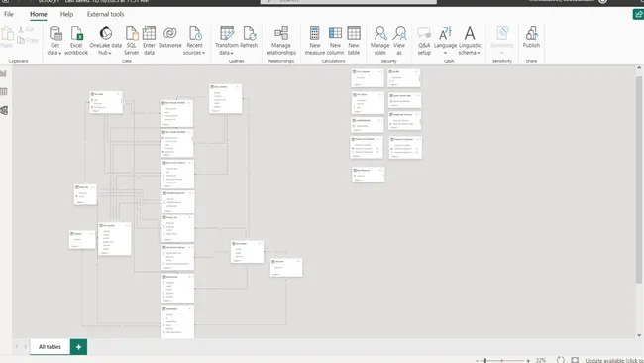This screenshot has width=644, height=363.
Task: Click the Update available notice
Action: click(614, 361)
